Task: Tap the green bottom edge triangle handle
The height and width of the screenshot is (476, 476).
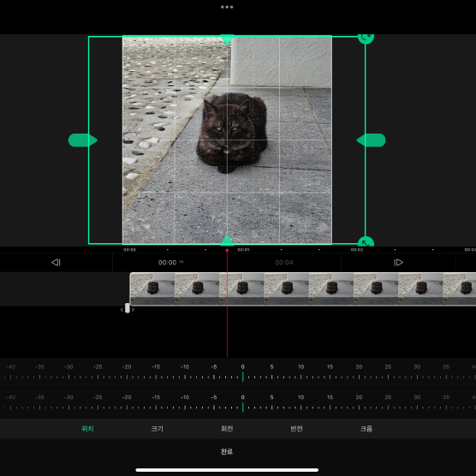Action: (227, 240)
